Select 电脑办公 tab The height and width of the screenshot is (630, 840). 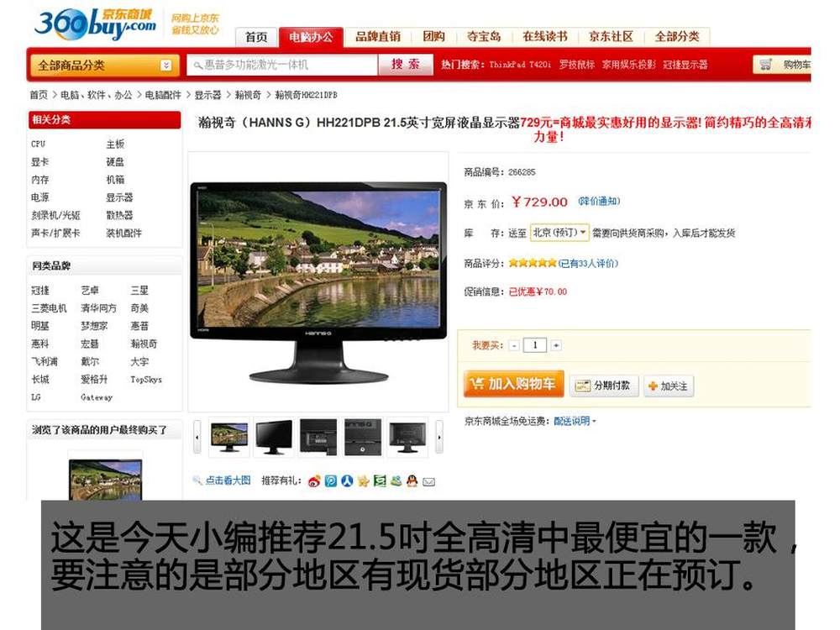coord(311,37)
